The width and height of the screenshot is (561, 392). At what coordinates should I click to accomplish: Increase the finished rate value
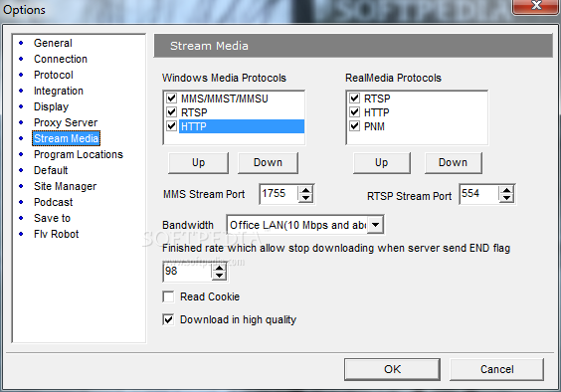point(219,267)
